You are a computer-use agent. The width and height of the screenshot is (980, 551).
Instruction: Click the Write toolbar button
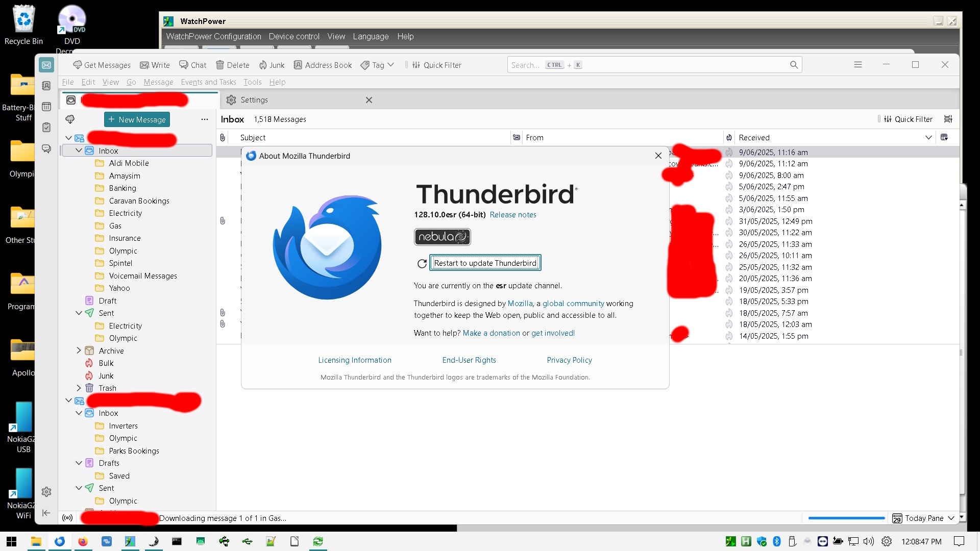155,65
